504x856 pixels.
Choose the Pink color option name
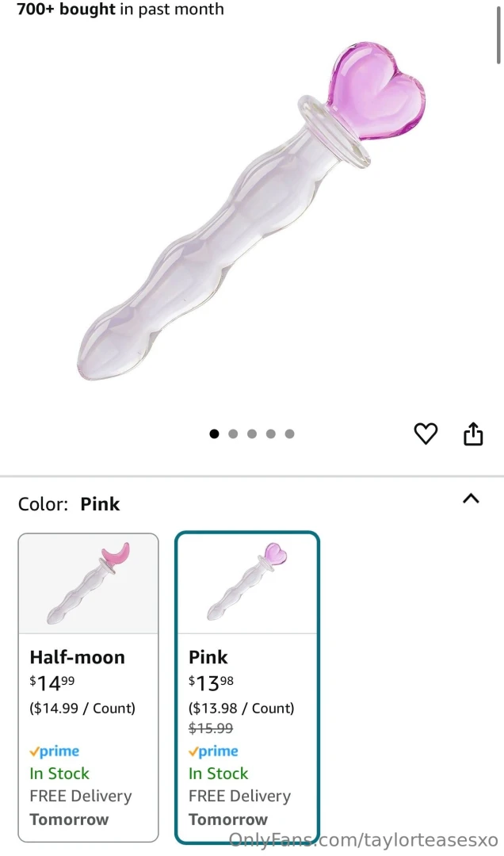pos(208,657)
